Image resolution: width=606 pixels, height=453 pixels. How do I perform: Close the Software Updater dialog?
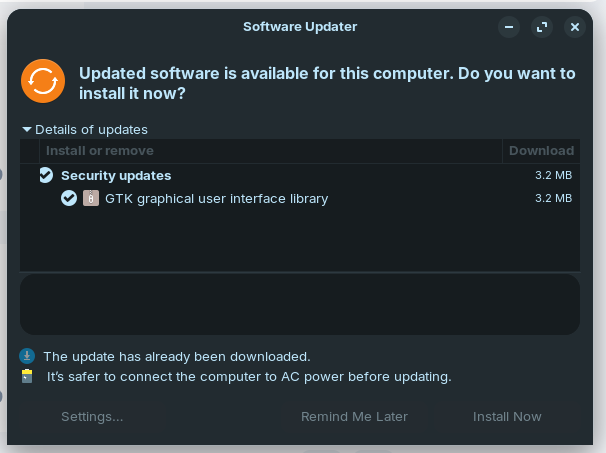coord(575,27)
